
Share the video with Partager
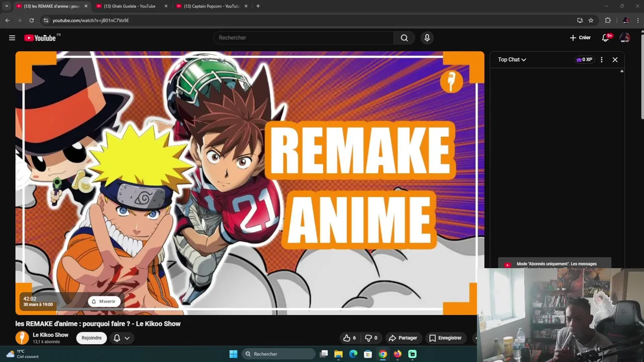tap(403, 338)
